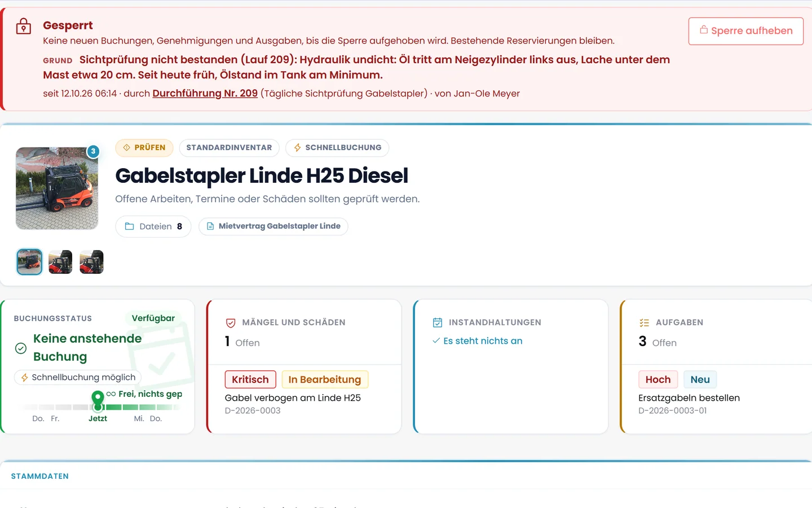
Task: Click the Jetzt marker pin on the timeline
Action: [98, 400]
